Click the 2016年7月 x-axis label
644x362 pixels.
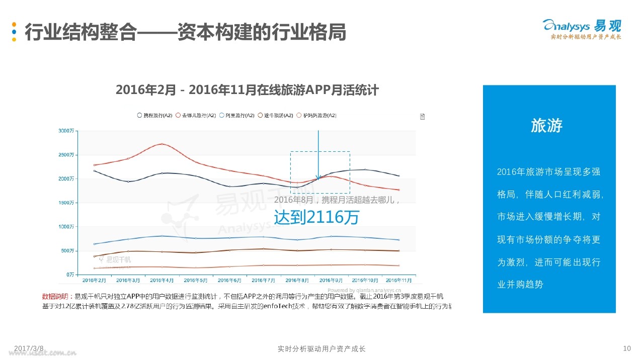[x=264, y=280]
